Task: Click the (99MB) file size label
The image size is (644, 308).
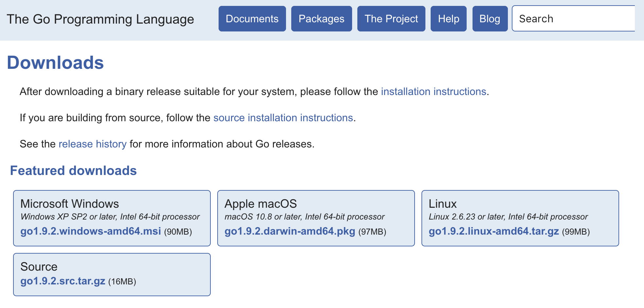Action: coord(576,232)
